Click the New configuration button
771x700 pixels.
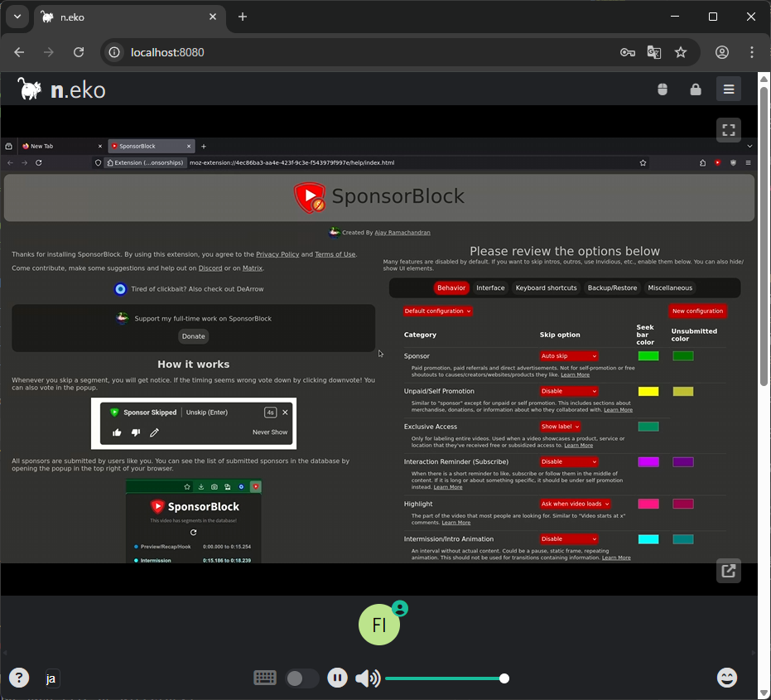coord(697,311)
